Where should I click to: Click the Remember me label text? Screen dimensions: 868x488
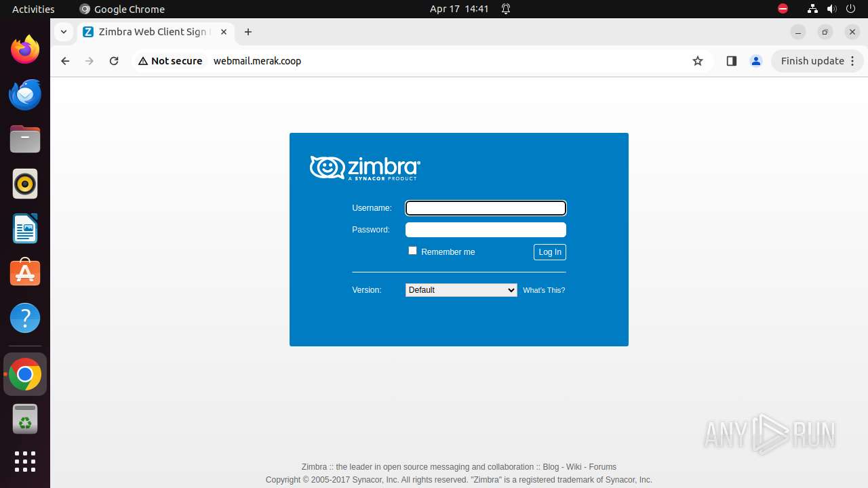pyautogui.click(x=448, y=252)
